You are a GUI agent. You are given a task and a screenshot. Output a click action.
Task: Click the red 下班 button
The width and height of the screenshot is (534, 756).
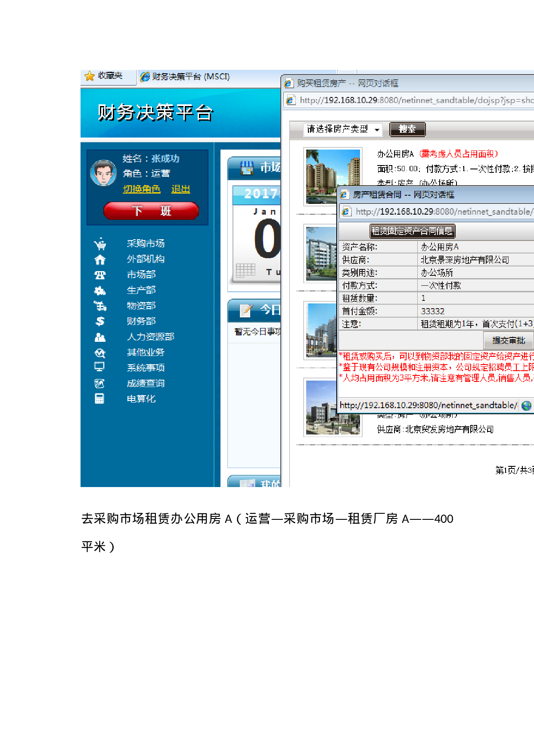[x=151, y=211]
